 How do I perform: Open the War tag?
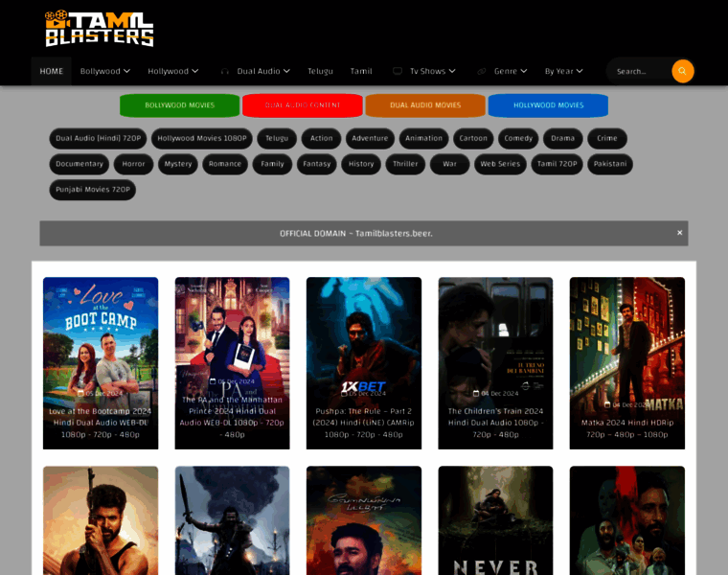pos(450,164)
